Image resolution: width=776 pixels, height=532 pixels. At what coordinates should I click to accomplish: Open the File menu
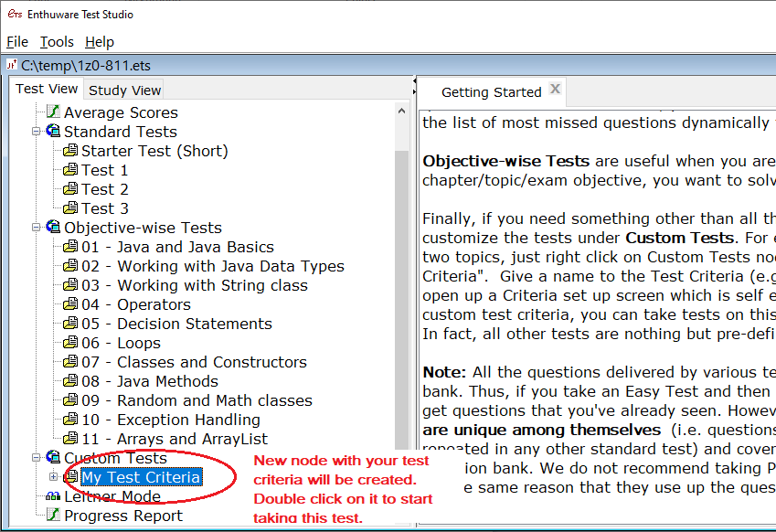point(17,42)
